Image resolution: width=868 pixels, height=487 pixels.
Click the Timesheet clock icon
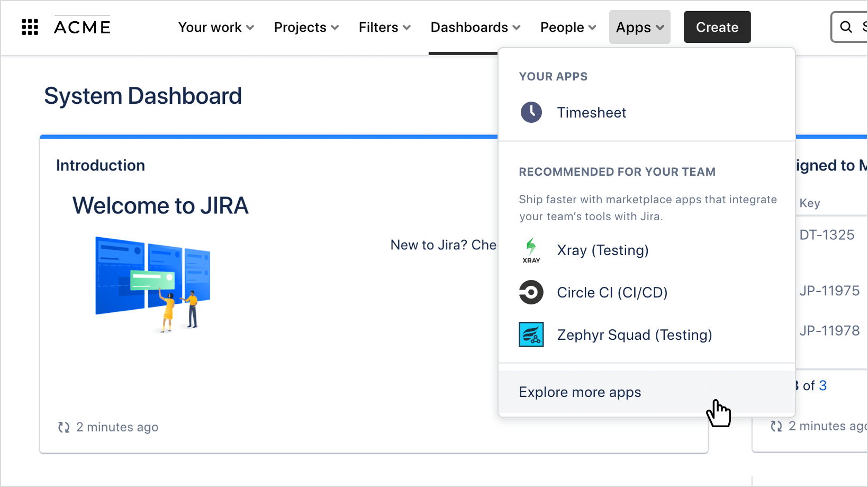pyautogui.click(x=531, y=112)
